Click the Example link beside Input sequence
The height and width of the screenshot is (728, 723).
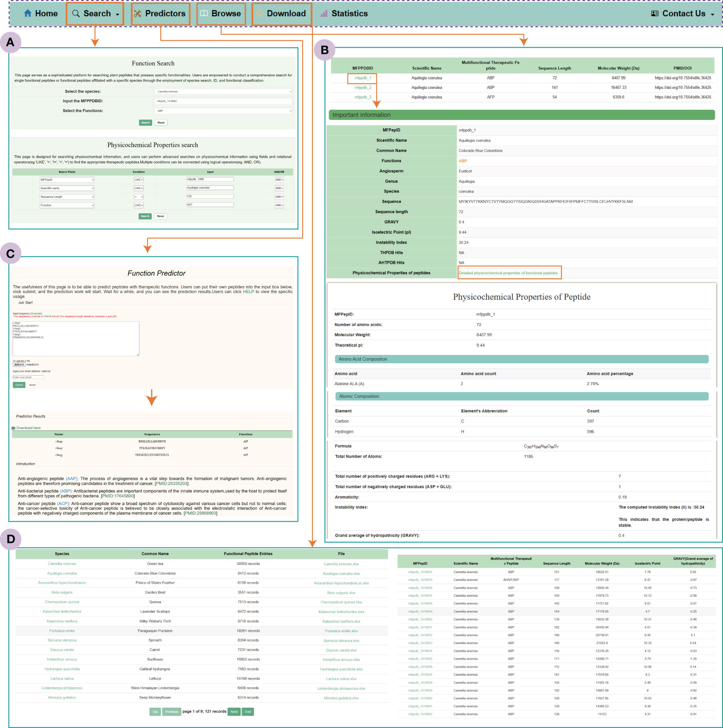36,313
